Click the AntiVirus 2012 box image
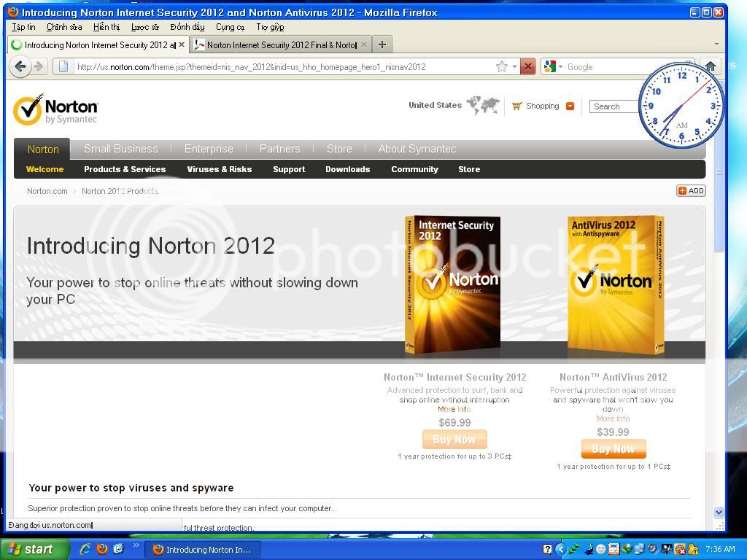 616,285
